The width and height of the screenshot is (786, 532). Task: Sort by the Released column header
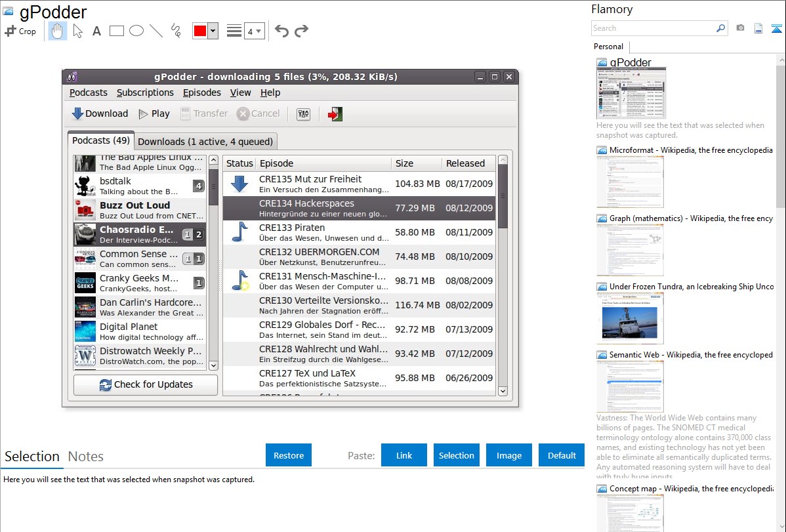point(468,163)
